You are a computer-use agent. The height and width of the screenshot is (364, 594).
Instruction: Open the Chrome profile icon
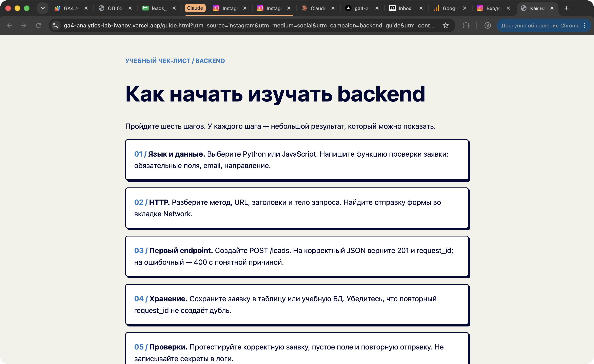[488, 25]
